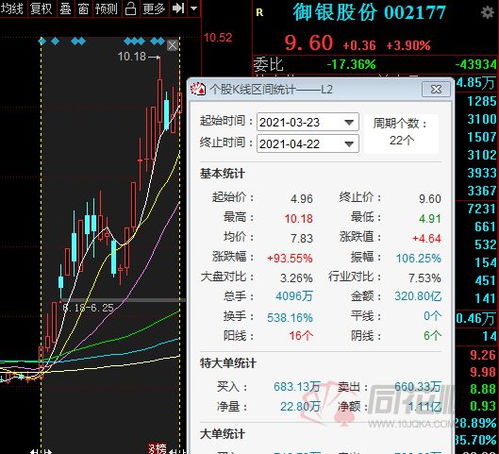Click the 振幅 value 106.25%
The height and width of the screenshot is (454, 499).
coord(418,258)
